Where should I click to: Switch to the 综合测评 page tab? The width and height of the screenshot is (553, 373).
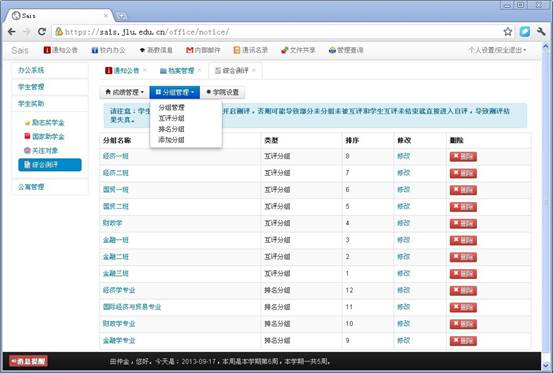click(x=232, y=71)
